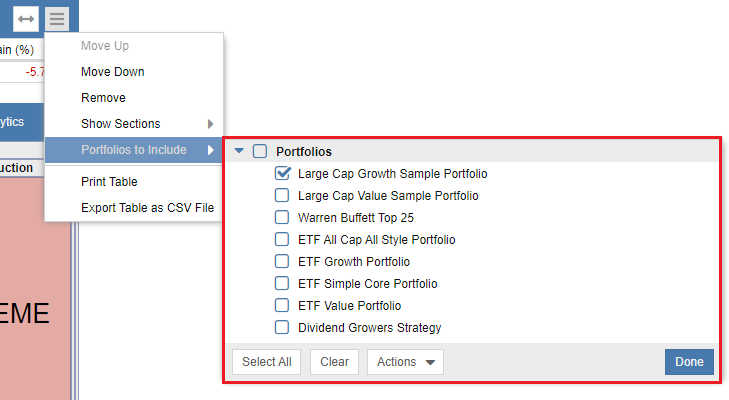This screenshot has height=400, width=729.
Task: Click the horizontal resize arrows icon
Action: pyautogui.click(x=26, y=19)
